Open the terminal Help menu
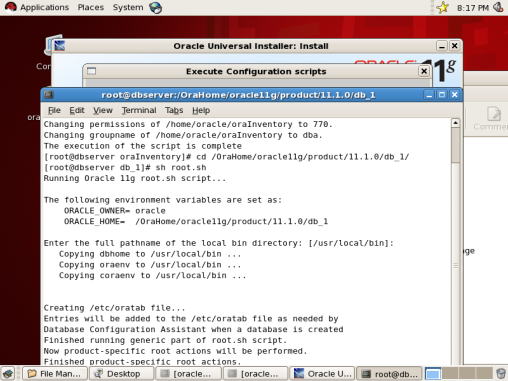The image size is (508, 381). coord(201,110)
